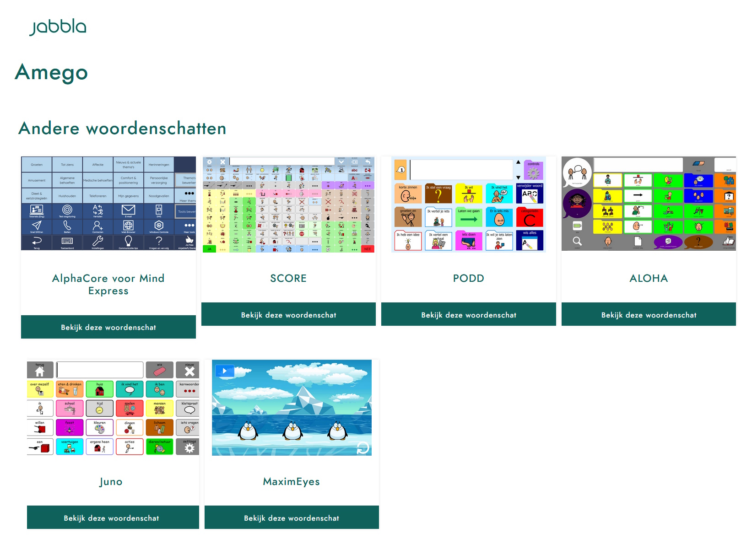Click the reload arrow on MaximEyes thumbnail
Image resolution: width=752 pixels, height=560 pixels.
pos(362,448)
